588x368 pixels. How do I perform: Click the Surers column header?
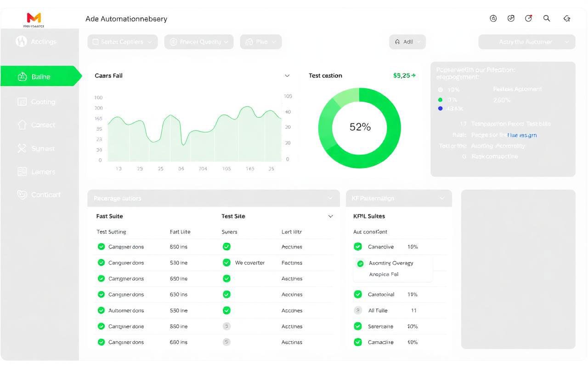[x=229, y=232]
